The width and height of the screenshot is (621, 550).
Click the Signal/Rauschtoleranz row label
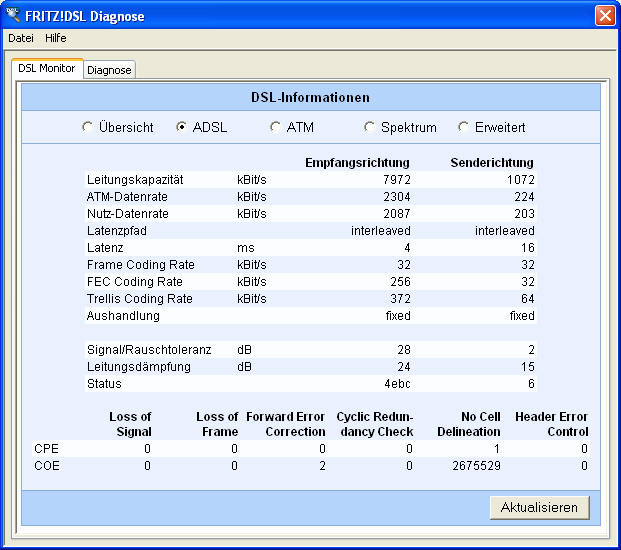click(x=149, y=350)
